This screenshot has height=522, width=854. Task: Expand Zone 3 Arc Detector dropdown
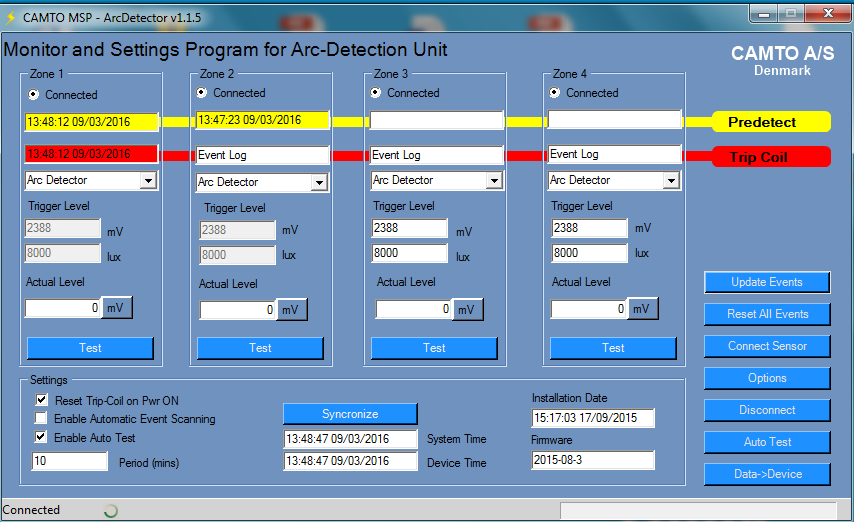pos(494,181)
